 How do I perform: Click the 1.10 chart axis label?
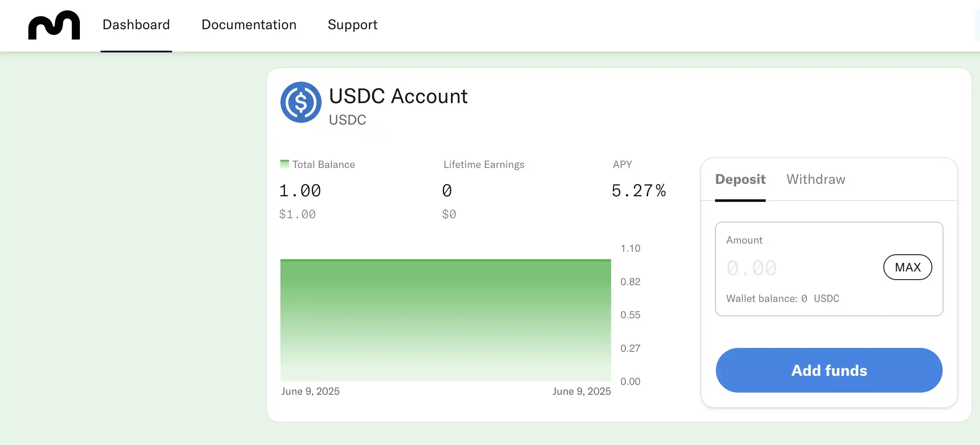tap(630, 248)
